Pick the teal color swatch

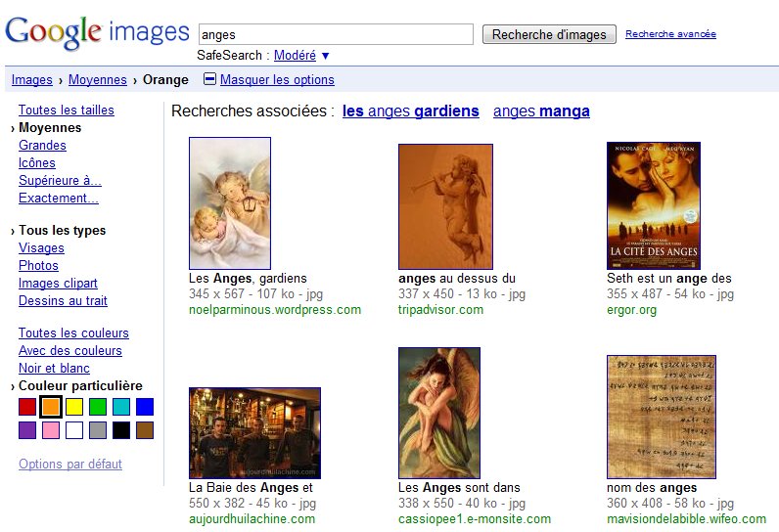pyautogui.click(x=121, y=407)
